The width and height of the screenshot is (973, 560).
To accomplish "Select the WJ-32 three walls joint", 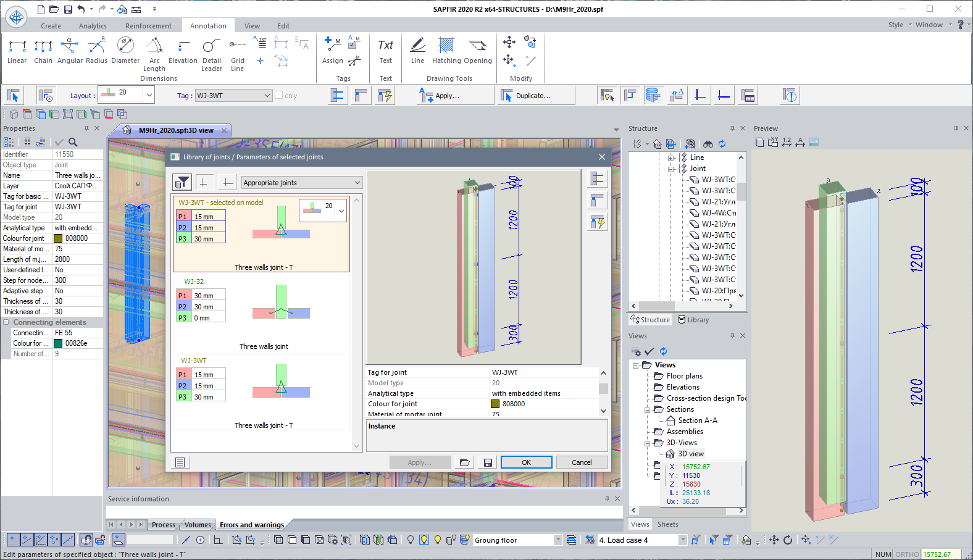I will (261, 313).
